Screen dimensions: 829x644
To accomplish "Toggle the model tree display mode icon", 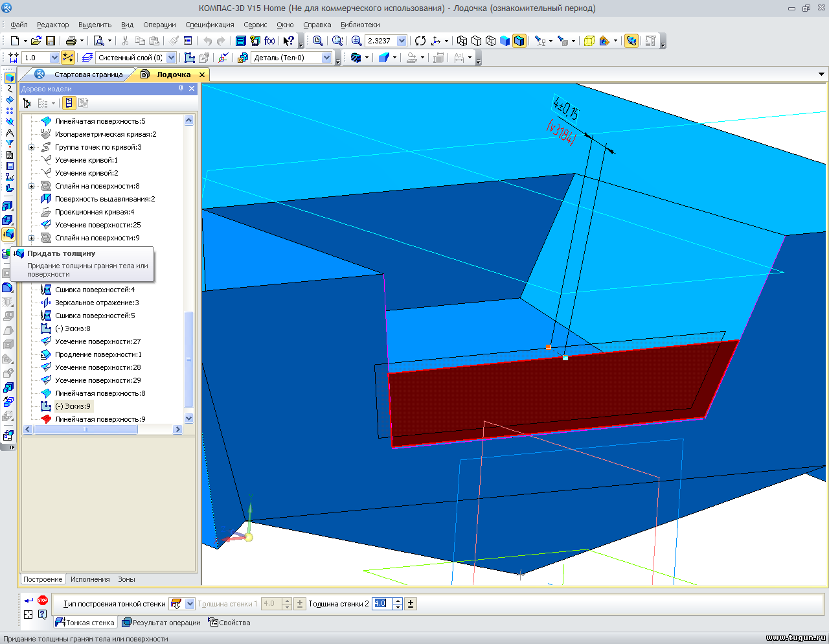I will [69, 103].
